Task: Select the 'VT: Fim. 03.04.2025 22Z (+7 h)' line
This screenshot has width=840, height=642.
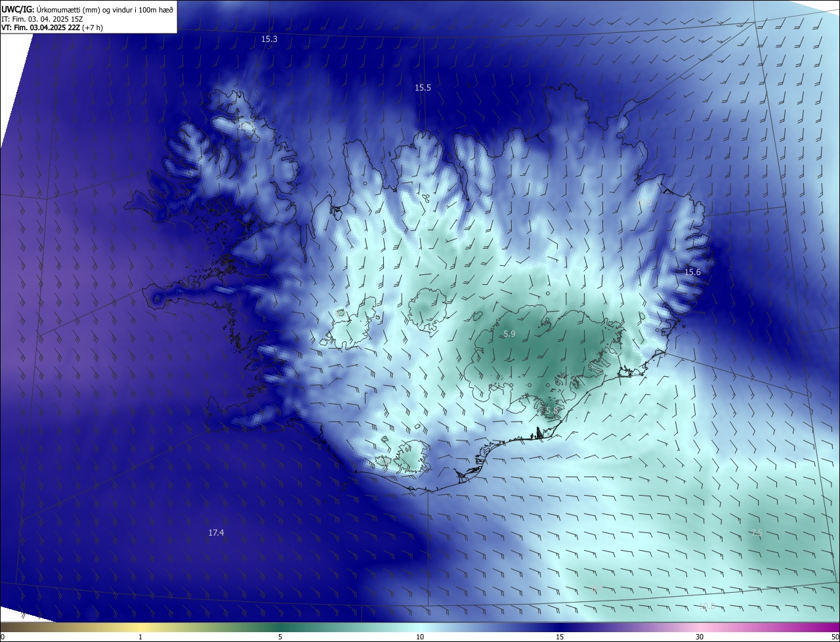Action: coord(52,28)
